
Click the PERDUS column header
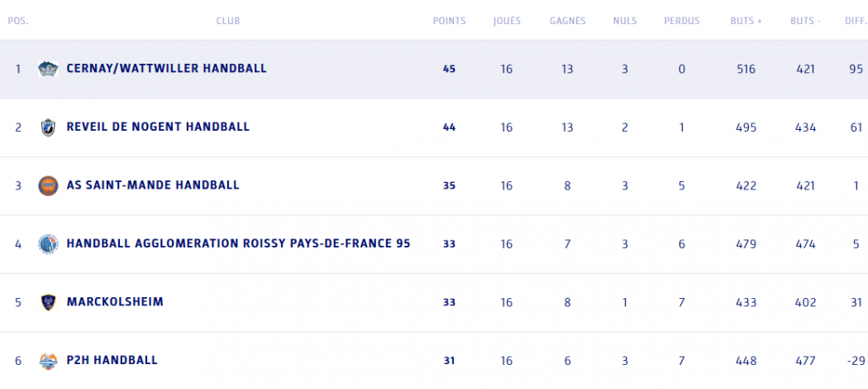[x=681, y=21]
